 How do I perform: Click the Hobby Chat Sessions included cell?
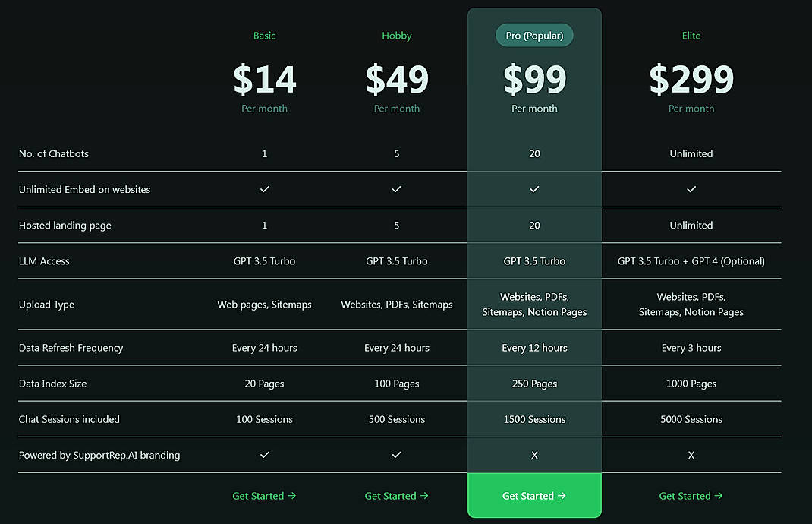pyautogui.click(x=396, y=418)
